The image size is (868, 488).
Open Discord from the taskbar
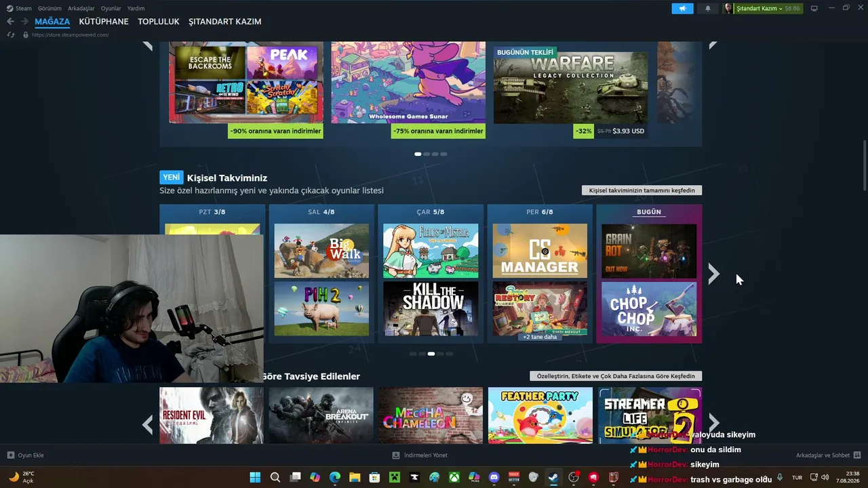(x=494, y=477)
